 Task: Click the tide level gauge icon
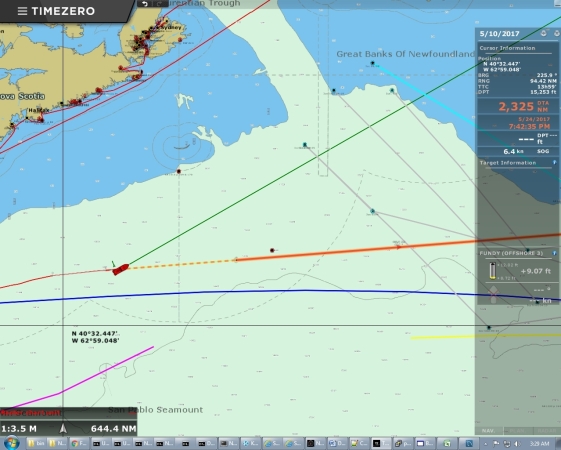coord(493,271)
